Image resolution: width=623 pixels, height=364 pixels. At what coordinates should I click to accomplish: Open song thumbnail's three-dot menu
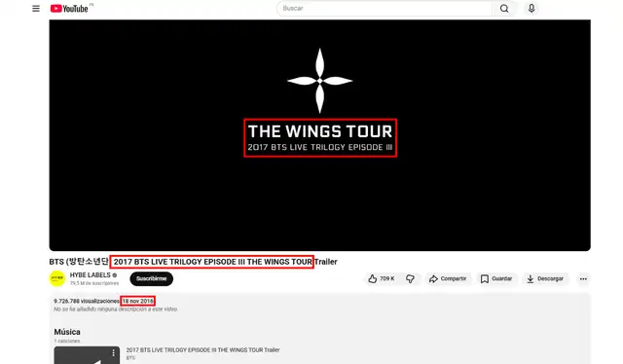(113, 353)
